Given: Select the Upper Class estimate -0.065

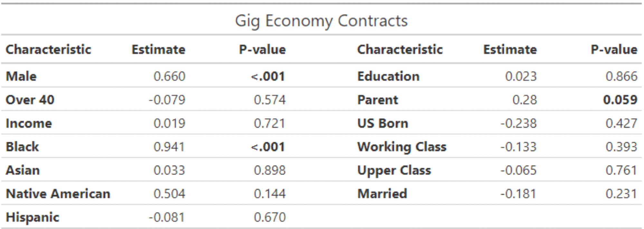Looking at the screenshot, I should point(518,170).
